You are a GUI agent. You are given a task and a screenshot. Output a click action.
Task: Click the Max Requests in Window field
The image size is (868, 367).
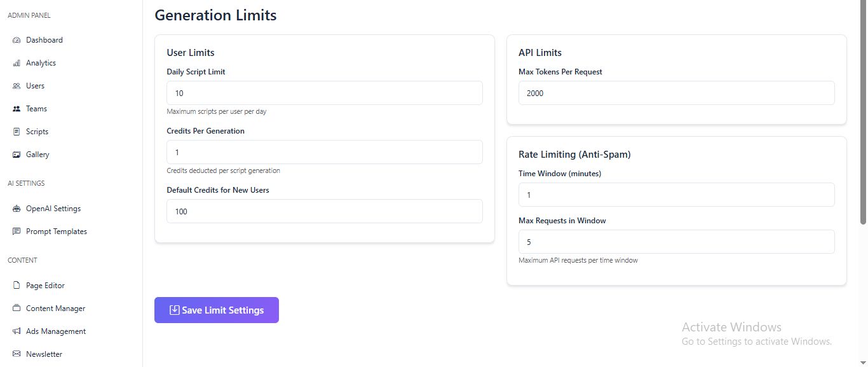[x=676, y=242]
